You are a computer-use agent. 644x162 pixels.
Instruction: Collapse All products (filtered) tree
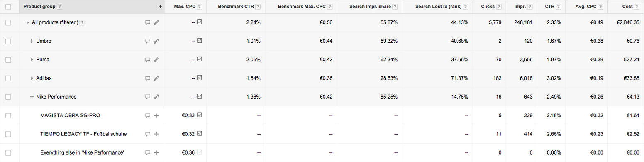pyautogui.click(x=27, y=23)
